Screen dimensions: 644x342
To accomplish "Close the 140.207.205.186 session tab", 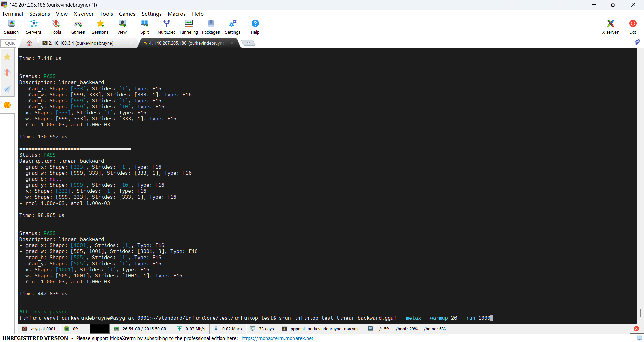I will pos(232,43).
